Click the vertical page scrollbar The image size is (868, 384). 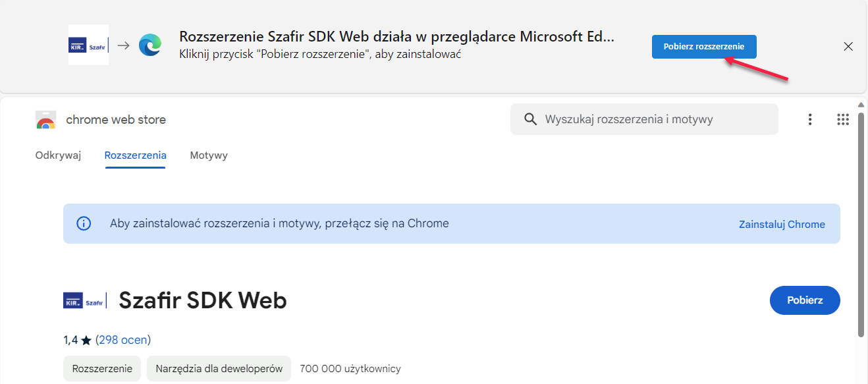(x=861, y=224)
